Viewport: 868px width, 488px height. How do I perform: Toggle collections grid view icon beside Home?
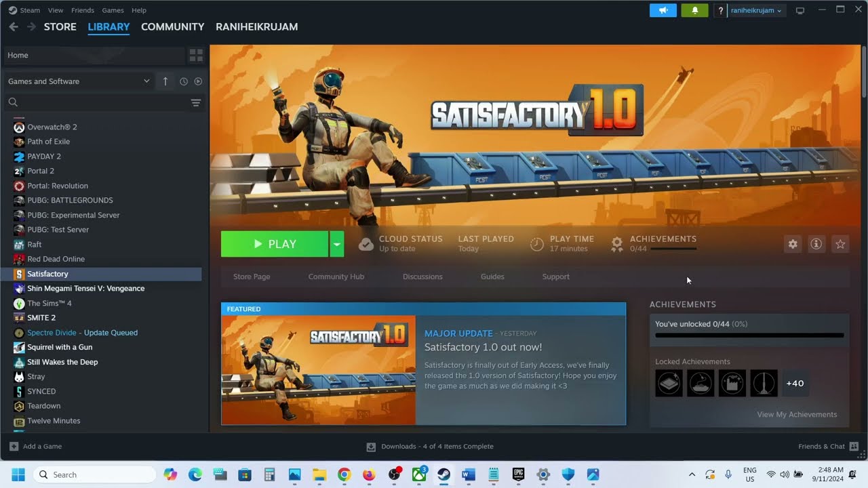tap(196, 55)
